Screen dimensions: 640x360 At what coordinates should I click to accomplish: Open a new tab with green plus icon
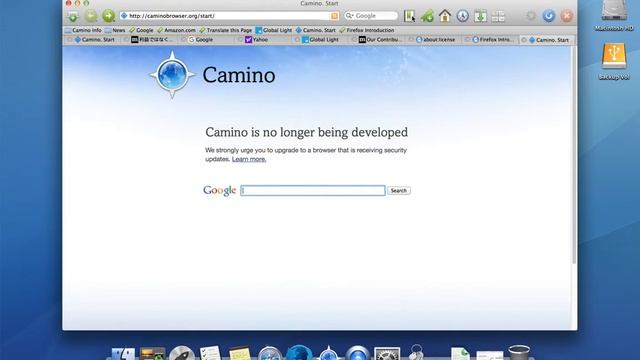coord(73,16)
